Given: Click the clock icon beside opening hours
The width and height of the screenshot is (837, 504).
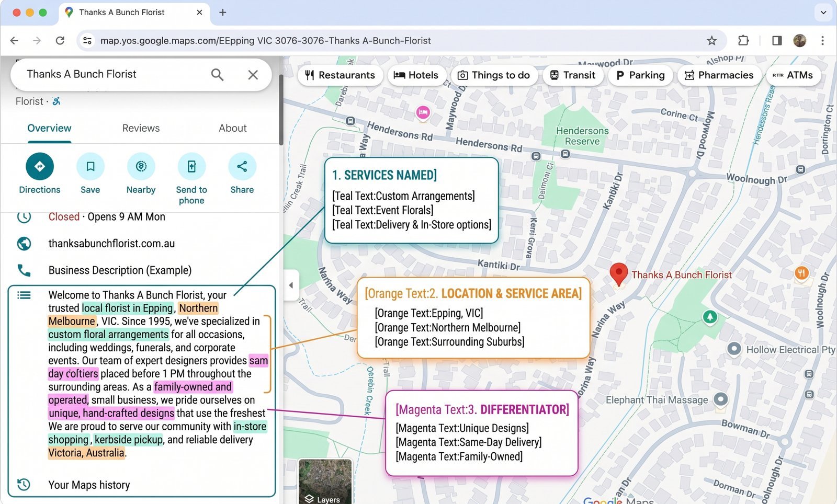Looking at the screenshot, I should (24, 216).
